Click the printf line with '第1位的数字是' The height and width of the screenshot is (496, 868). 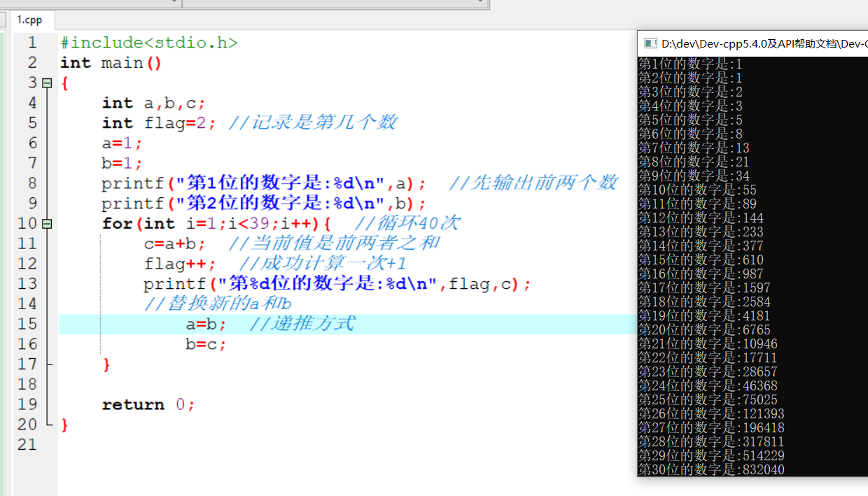tap(264, 183)
